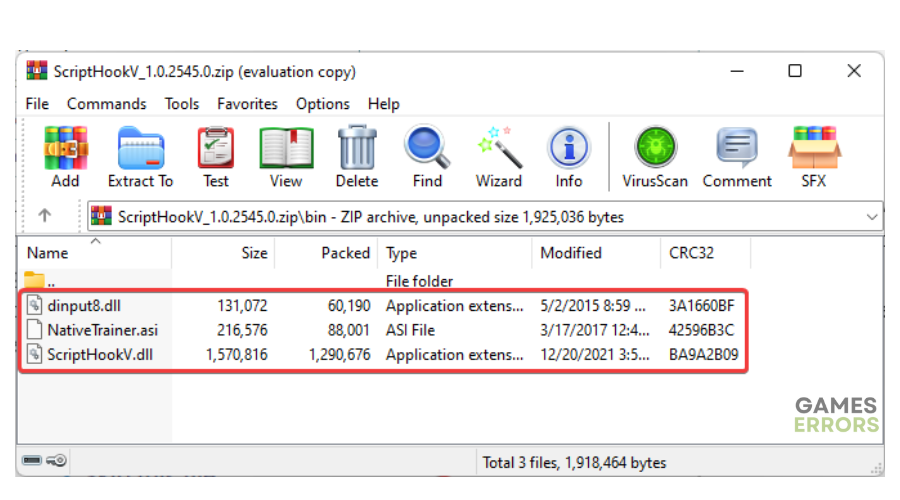Screen dimensions: 900x500
Task: Select the ScriptHookV.dll file name
Action: coord(100,354)
